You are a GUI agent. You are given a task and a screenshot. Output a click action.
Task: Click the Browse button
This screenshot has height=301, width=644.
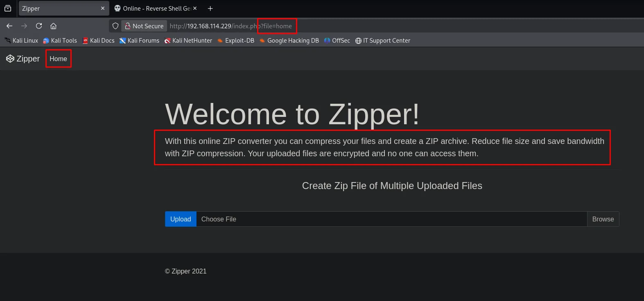603,219
